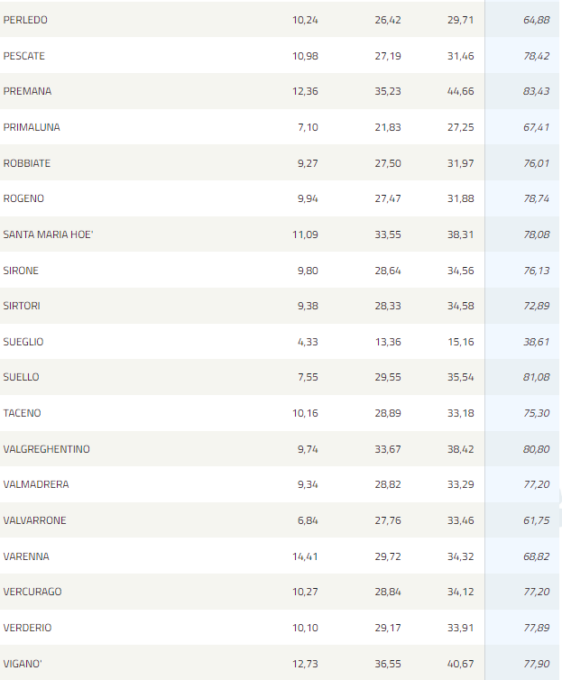Click VARENNA value 14,41
The image size is (562, 680).
[305, 556]
